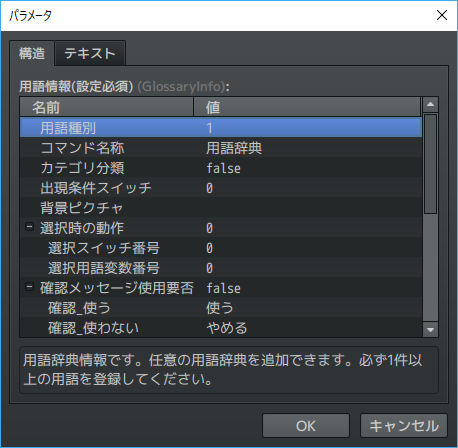Image resolution: width=458 pixels, height=448 pixels.
Task: Collapse the 選択時の動作 group
Action: pyautogui.click(x=30, y=227)
